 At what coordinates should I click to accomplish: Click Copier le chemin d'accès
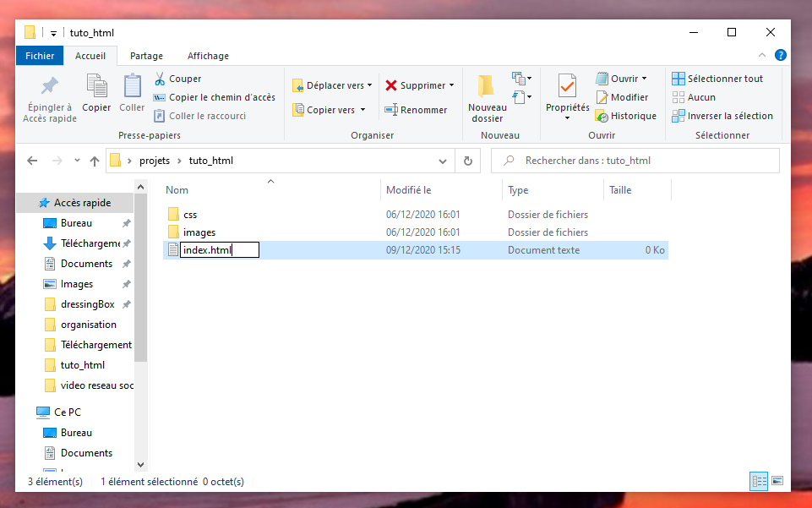[215, 97]
